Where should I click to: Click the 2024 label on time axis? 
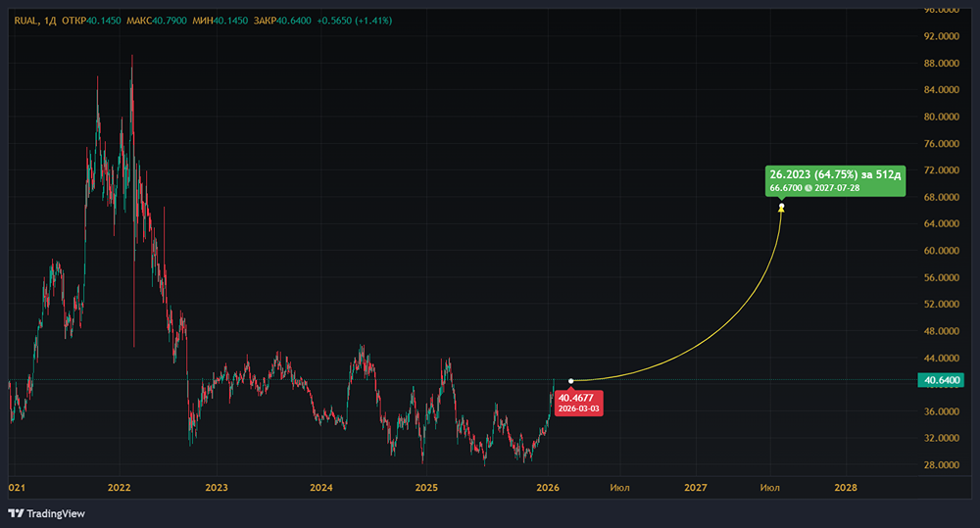[x=321, y=488]
